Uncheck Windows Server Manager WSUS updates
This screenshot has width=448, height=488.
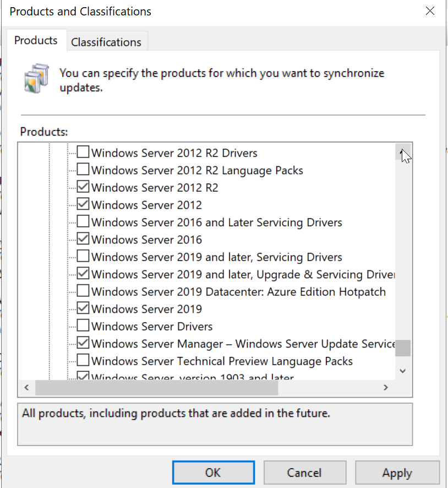83,343
